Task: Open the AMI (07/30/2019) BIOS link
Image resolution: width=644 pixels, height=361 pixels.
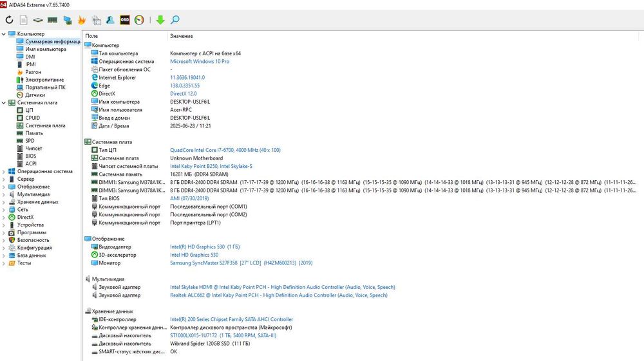Action: 189,199
